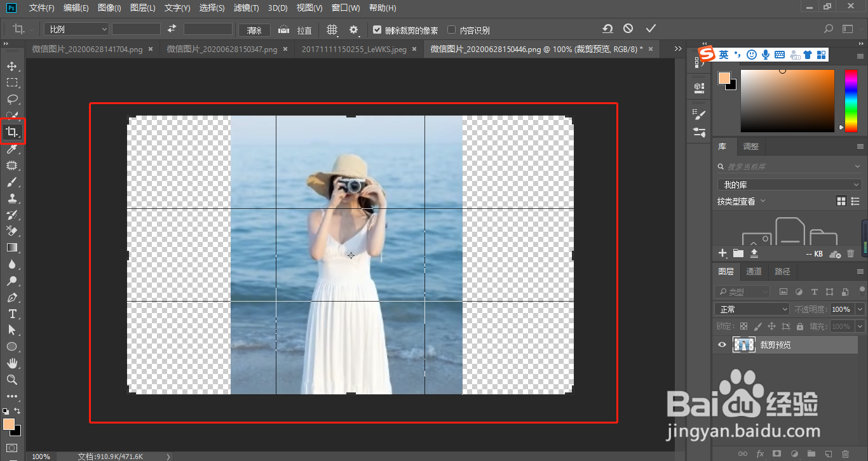Select the Lasso tool
868x461 pixels.
point(12,99)
